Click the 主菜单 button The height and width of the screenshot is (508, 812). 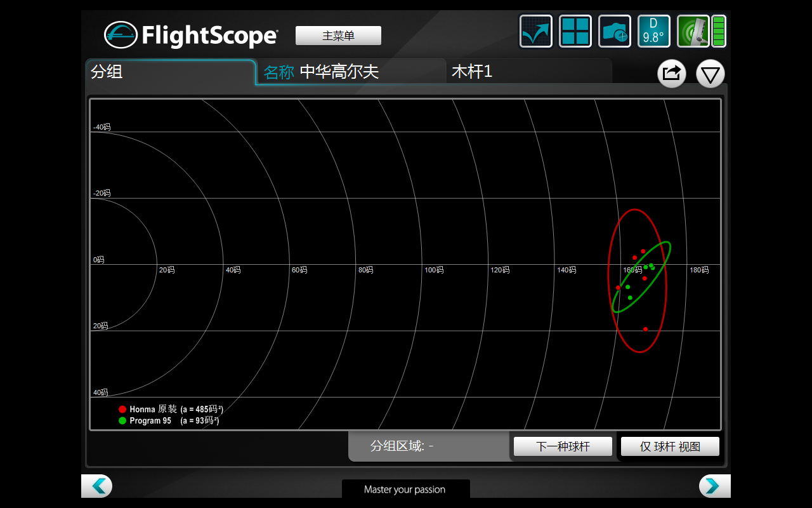[x=338, y=36]
